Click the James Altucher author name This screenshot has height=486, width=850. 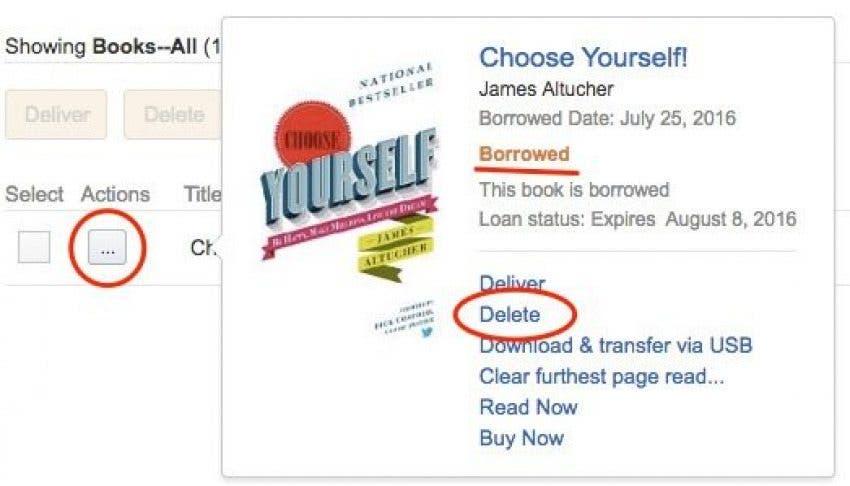pyautogui.click(x=546, y=89)
